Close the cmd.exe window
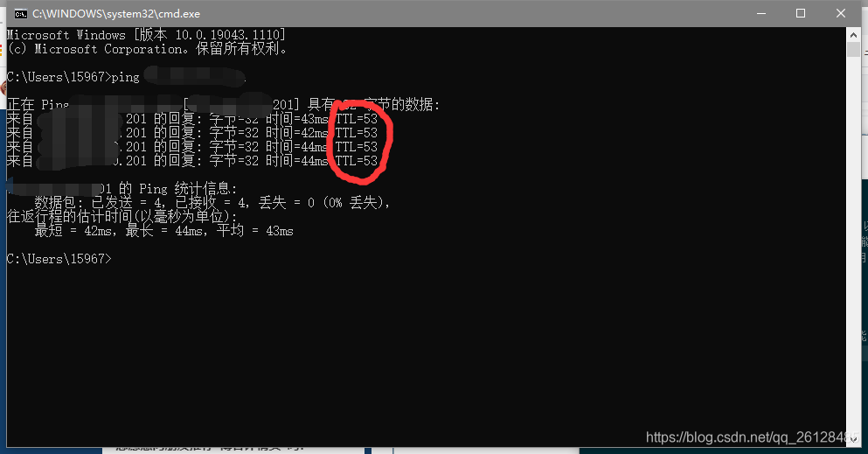The width and height of the screenshot is (868, 454). pos(840,13)
